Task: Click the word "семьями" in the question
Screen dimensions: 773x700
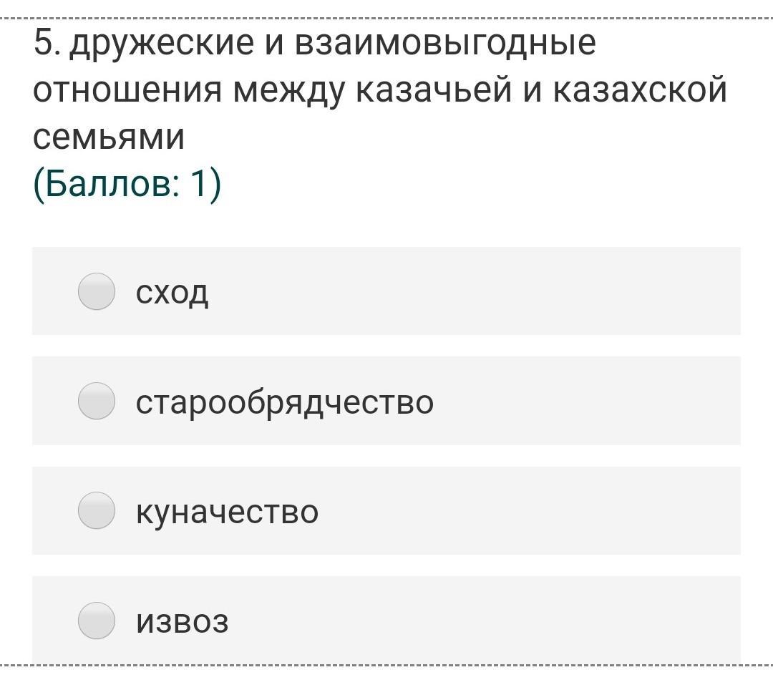Action: (109, 137)
